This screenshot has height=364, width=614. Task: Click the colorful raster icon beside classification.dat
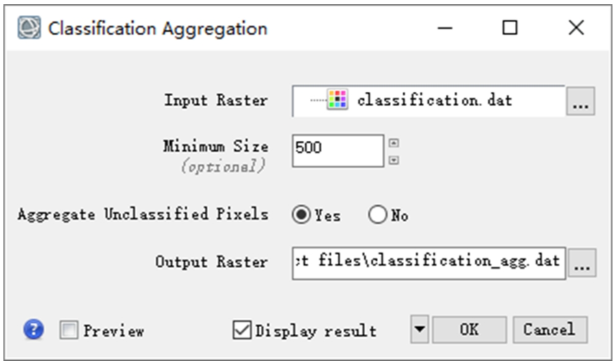pyautogui.click(x=338, y=100)
